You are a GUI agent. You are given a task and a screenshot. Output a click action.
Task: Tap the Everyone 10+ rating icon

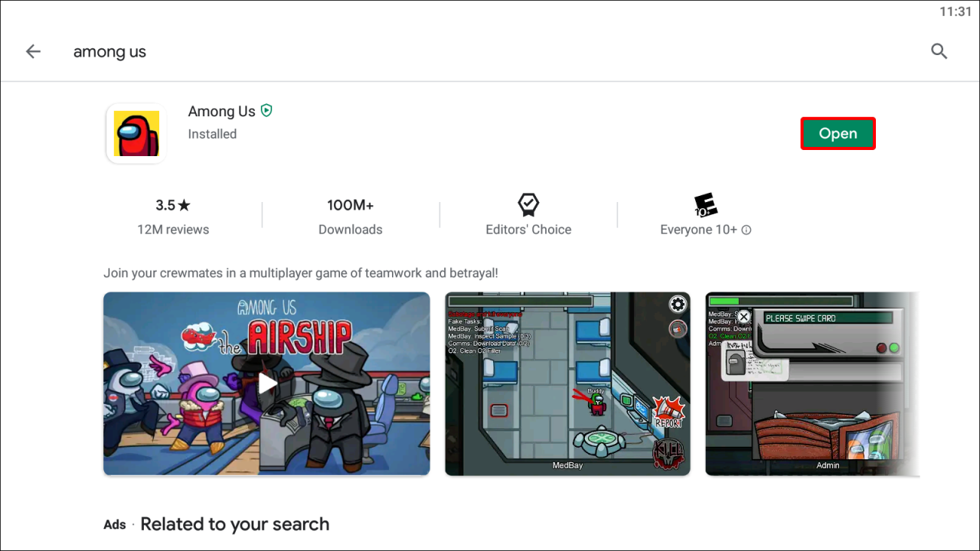tap(705, 205)
